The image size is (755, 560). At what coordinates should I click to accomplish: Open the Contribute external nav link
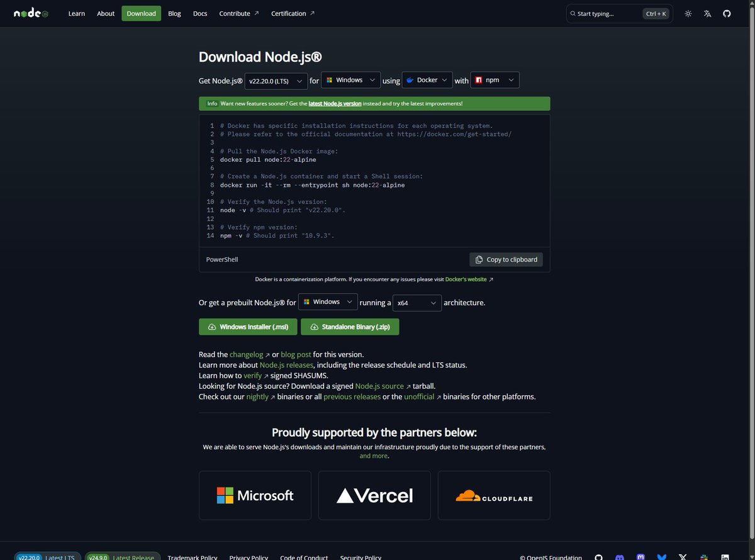click(x=239, y=13)
